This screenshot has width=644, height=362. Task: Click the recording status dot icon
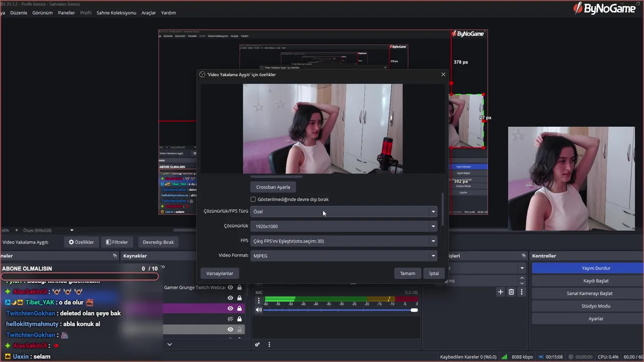(570, 356)
